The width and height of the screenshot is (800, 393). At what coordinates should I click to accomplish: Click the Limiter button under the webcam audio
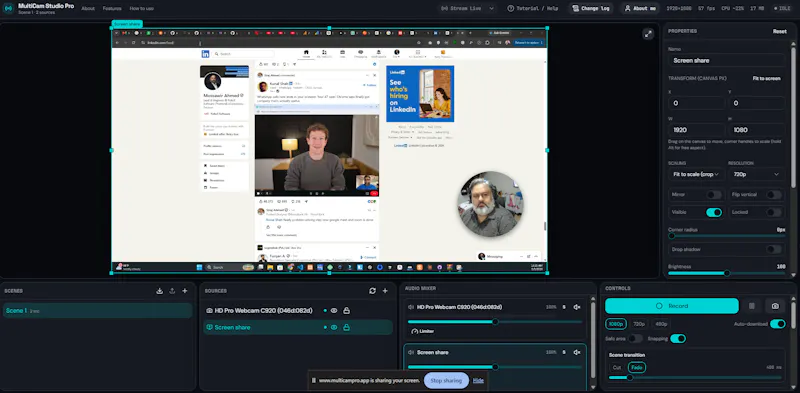423,331
